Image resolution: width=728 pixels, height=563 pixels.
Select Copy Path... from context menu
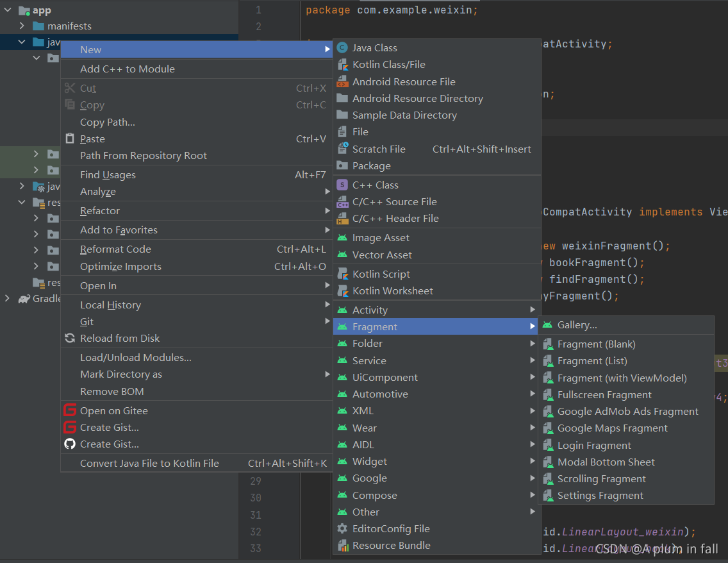click(x=196, y=122)
